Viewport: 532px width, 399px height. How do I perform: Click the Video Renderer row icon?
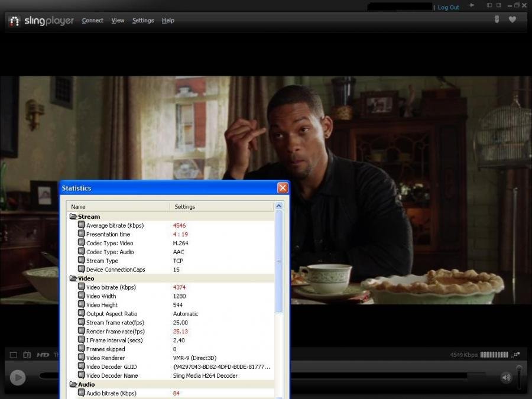[82, 357]
